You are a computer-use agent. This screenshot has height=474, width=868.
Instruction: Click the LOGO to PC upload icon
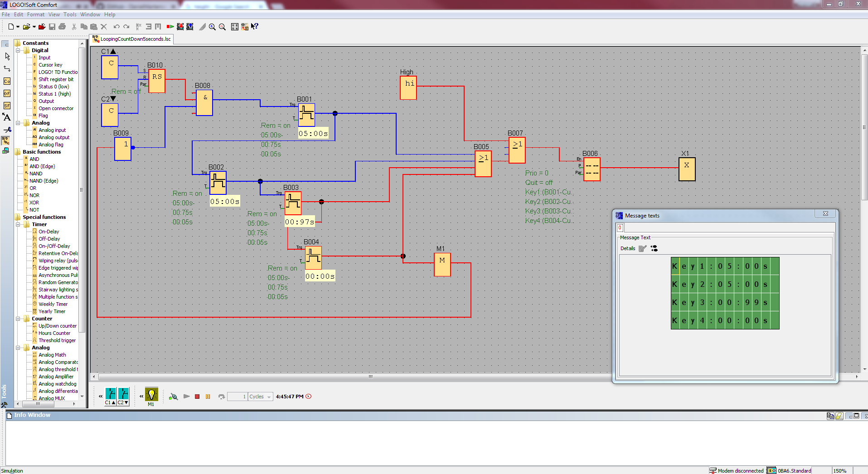pyautogui.click(x=190, y=27)
